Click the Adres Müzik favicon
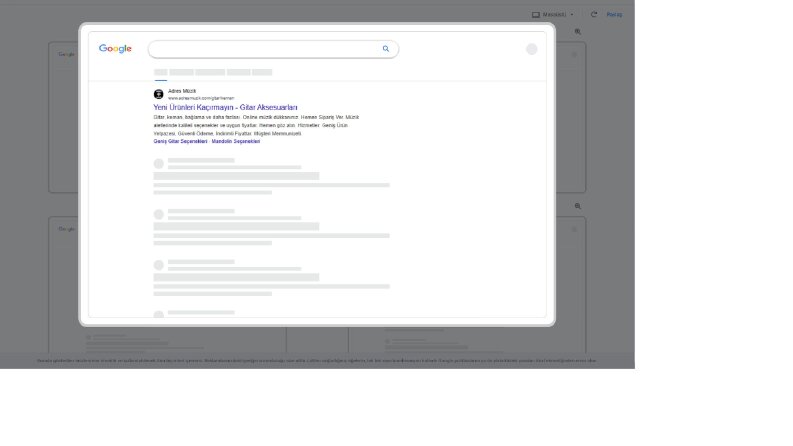Screen dimensions: 793x446 [158, 94]
